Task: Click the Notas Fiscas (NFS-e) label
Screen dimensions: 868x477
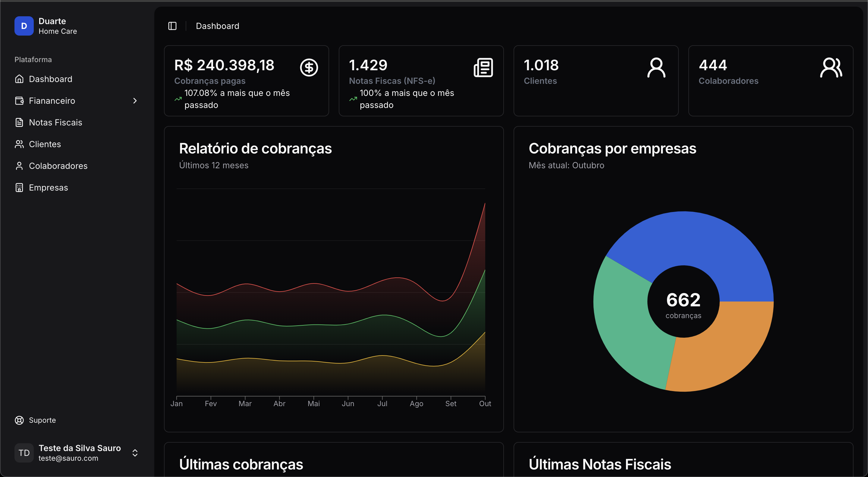Action: [x=392, y=81]
